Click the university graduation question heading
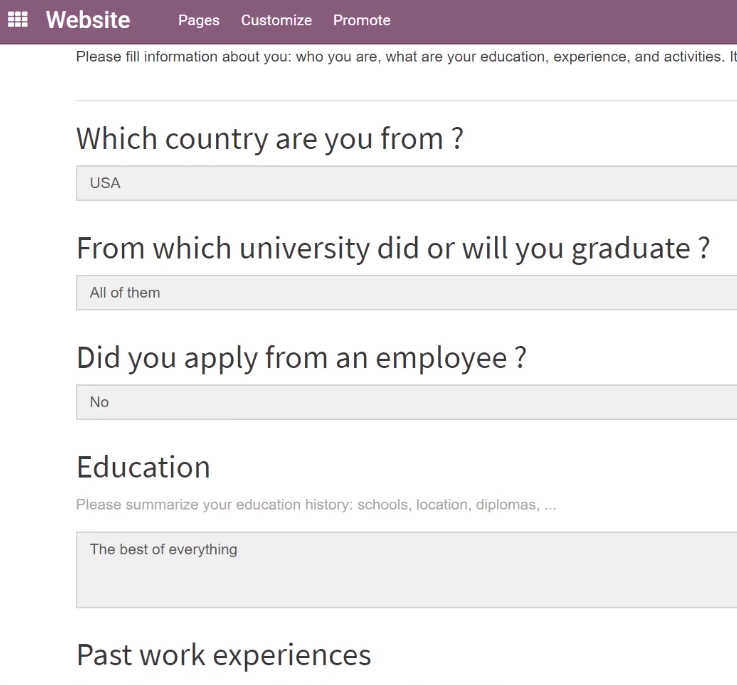The height and width of the screenshot is (685, 737). click(x=393, y=248)
